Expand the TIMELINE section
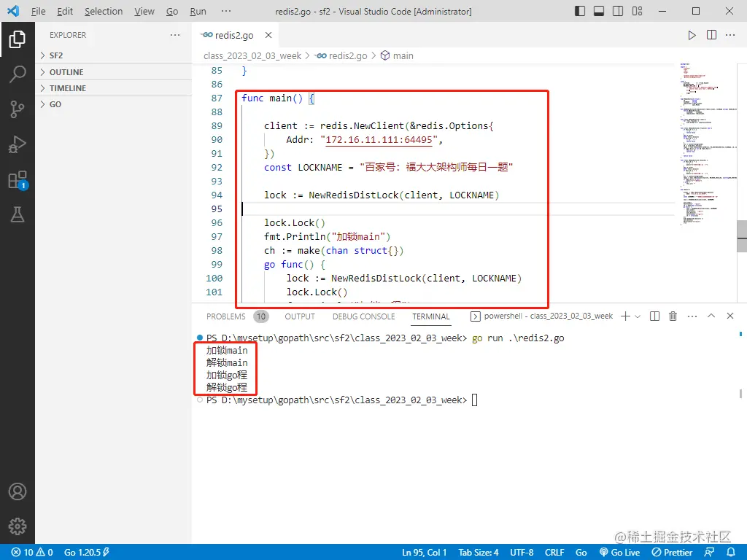This screenshot has height=560, width=747. 113,88
